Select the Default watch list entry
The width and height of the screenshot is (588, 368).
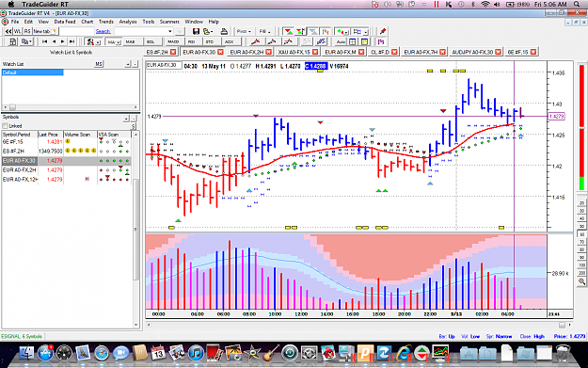click(33, 72)
